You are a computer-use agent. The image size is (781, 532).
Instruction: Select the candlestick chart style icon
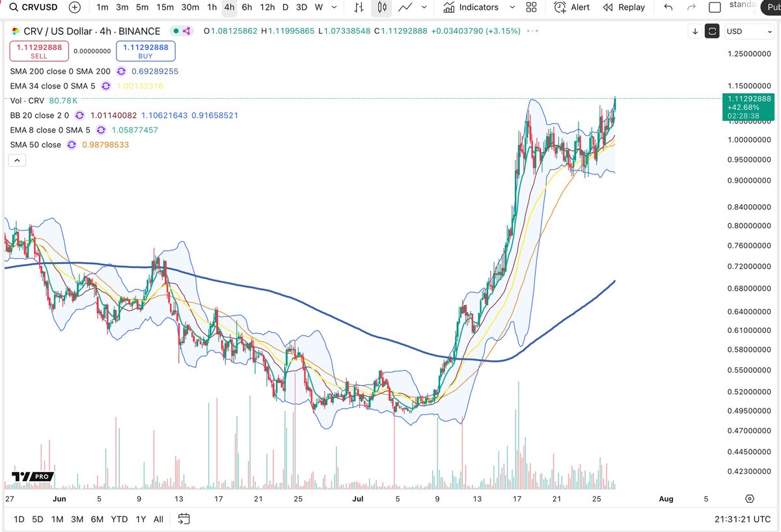coord(382,7)
